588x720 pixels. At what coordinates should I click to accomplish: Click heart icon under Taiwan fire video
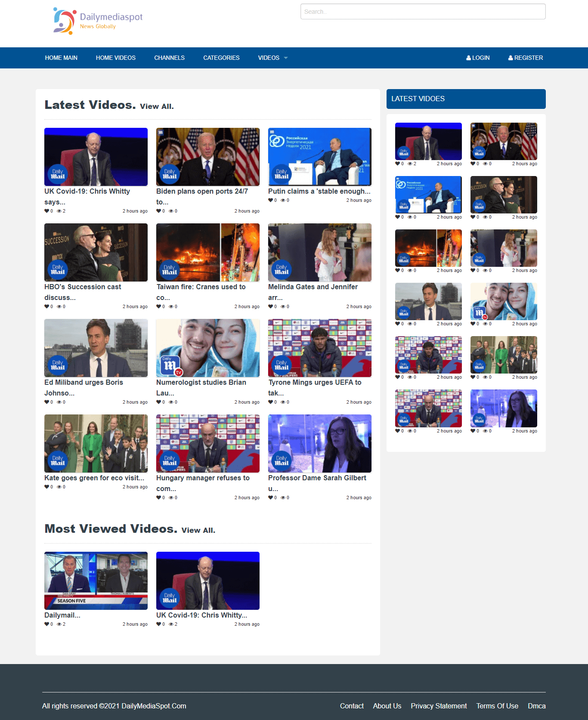[x=158, y=306]
